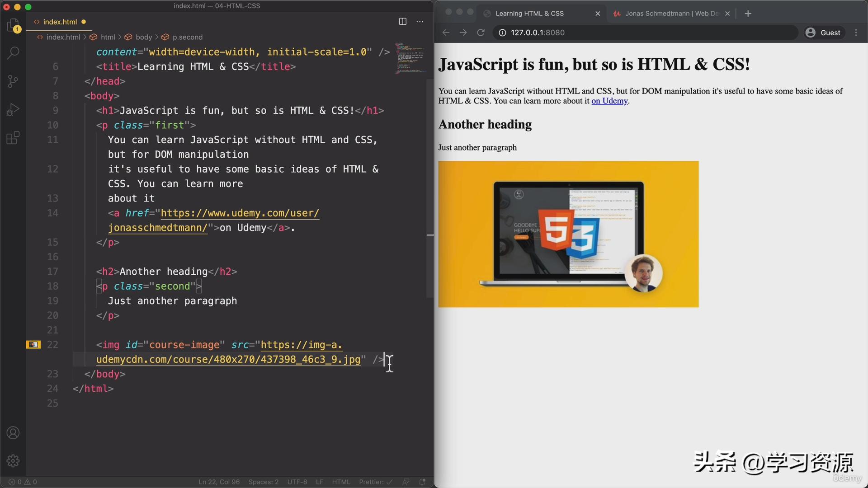868x488 pixels.
Task: Open the Source Control panel
Action: coord(13,81)
